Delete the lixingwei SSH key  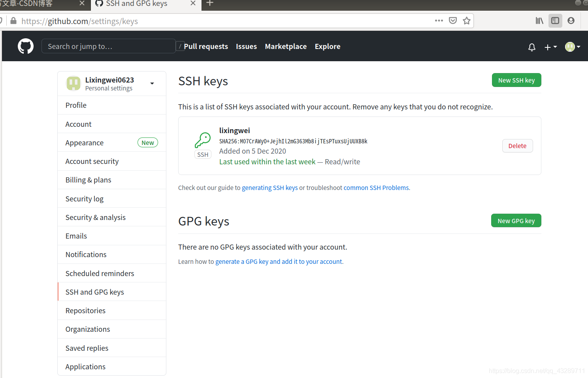(x=517, y=146)
